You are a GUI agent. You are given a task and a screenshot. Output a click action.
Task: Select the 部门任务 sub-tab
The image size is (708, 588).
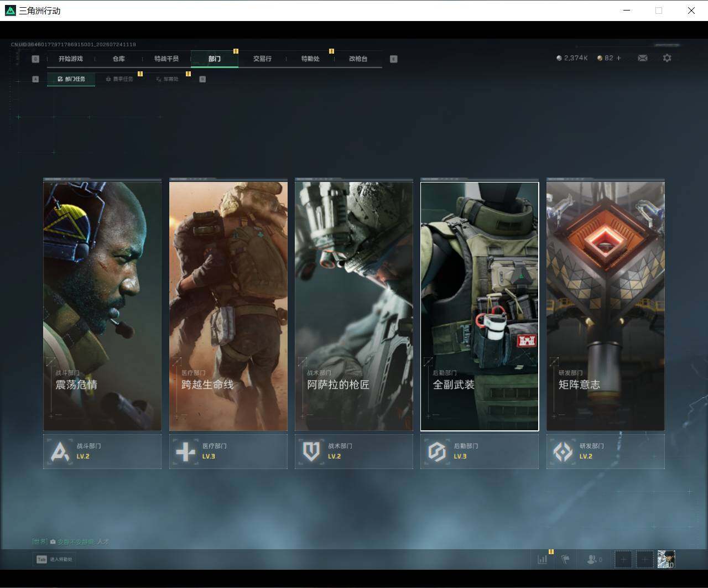(x=71, y=79)
